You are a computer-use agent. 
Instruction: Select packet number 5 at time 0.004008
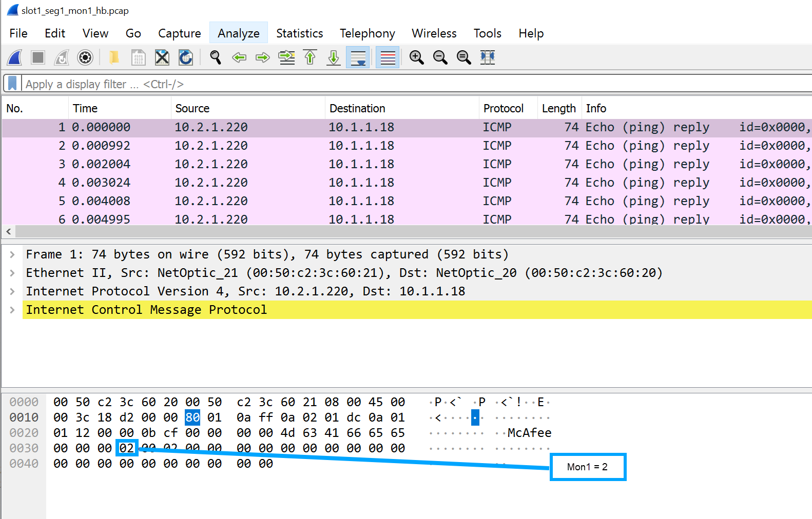(407, 201)
